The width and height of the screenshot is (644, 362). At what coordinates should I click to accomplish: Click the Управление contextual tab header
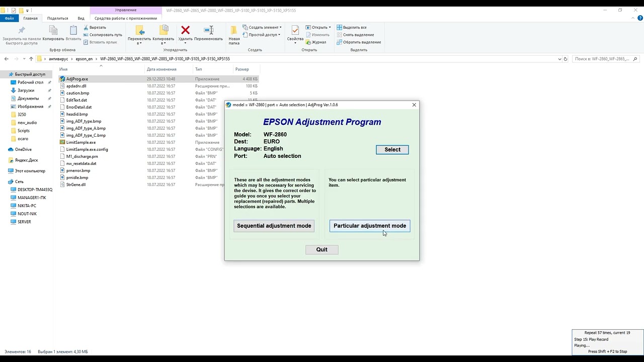pyautogui.click(x=126, y=10)
